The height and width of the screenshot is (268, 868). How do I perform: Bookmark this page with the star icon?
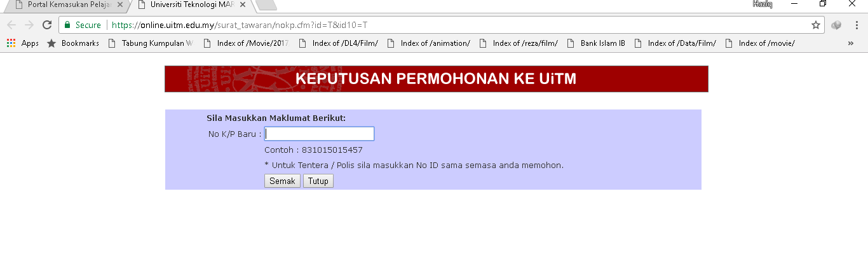(816, 25)
